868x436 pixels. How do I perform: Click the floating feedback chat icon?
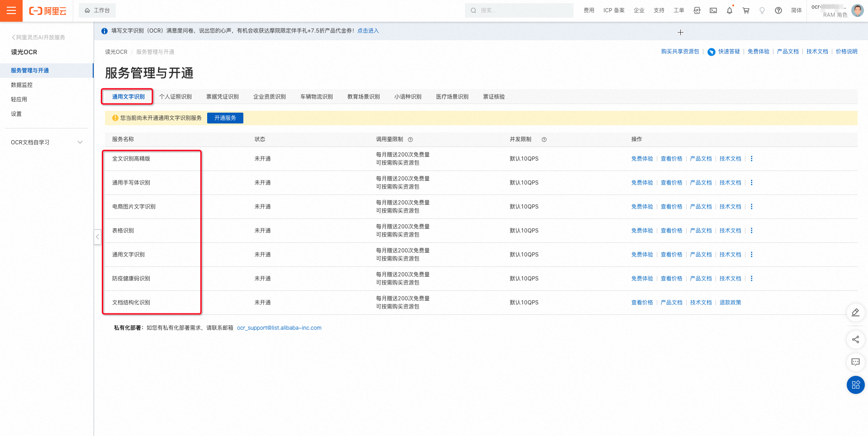(855, 362)
